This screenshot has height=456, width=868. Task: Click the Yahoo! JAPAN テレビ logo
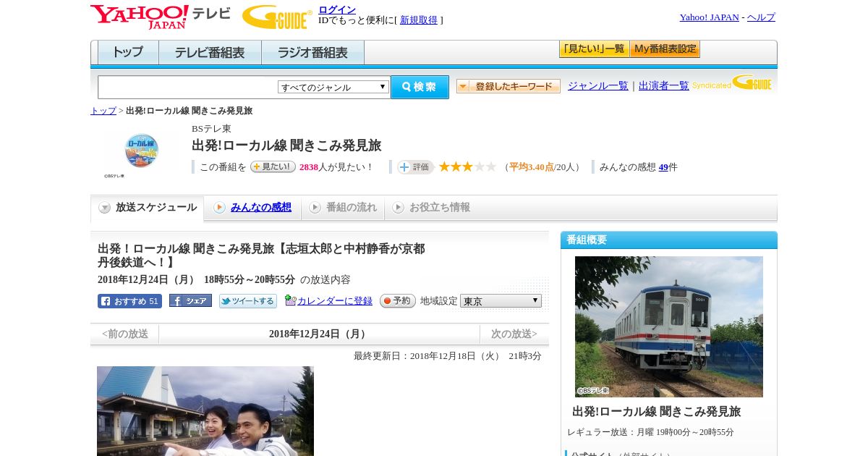(x=161, y=17)
